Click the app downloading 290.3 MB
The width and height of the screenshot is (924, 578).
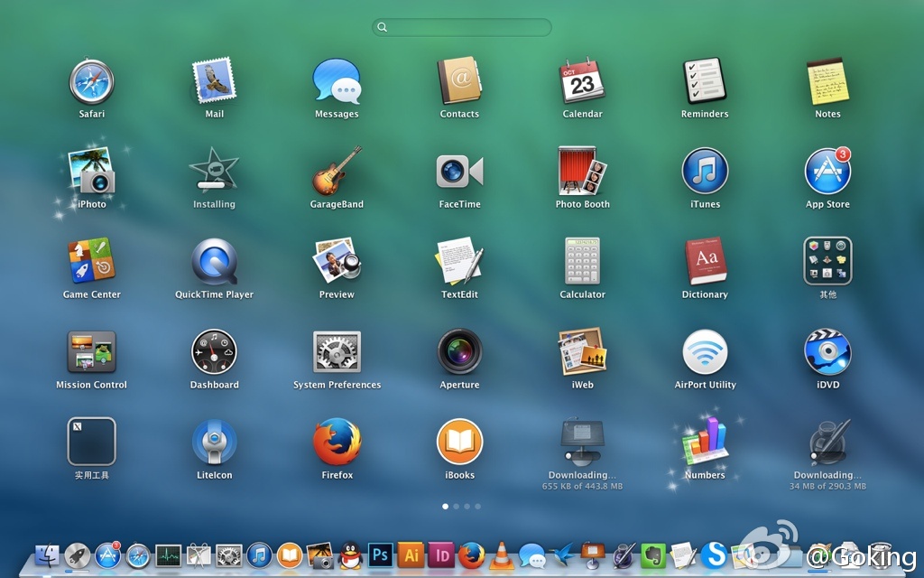[x=828, y=441]
